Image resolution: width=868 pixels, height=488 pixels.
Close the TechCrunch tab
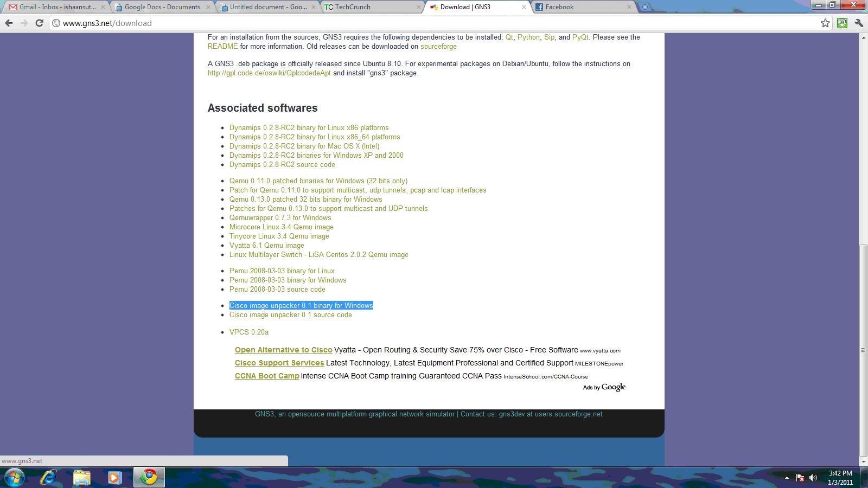[419, 7]
